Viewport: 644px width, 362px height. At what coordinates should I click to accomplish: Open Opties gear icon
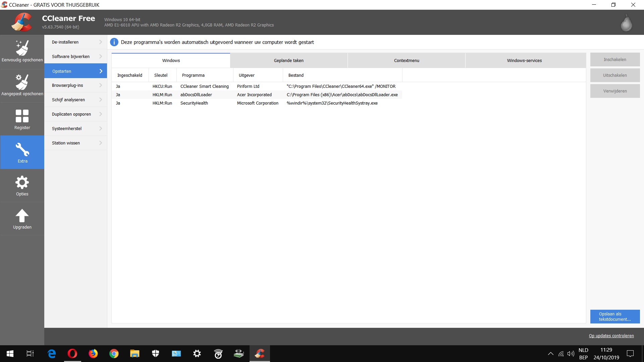22,182
